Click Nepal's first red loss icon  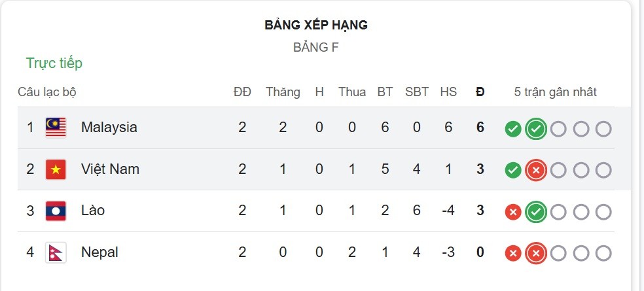point(513,253)
